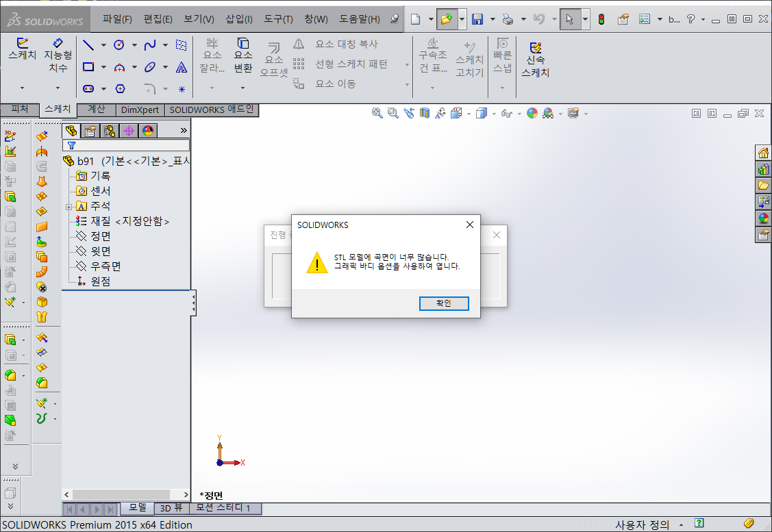Open the 보기(V) menu
The width and height of the screenshot is (772, 532).
[x=199, y=18]
